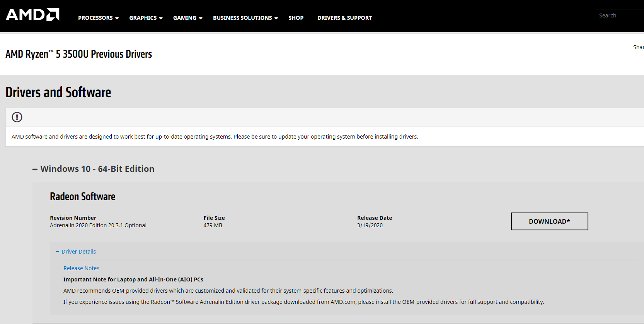Image resolution: width=644 pixels, height=324 pixels.
Task: Collapse the Windows 10 - 64-Bit Edition section
Action: click(x=93, y=169)
